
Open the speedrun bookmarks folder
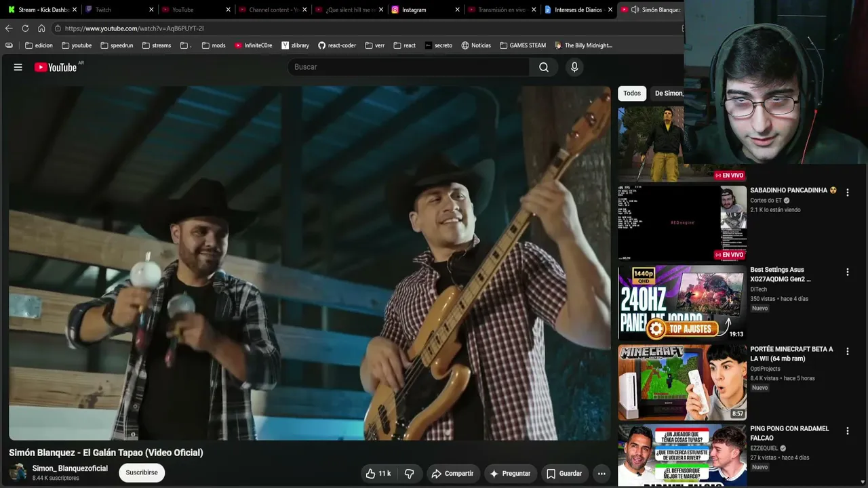(117, 45)
